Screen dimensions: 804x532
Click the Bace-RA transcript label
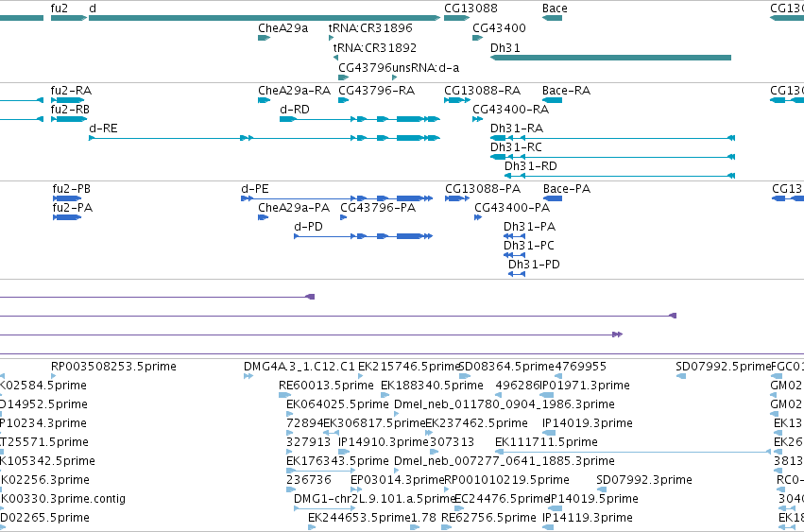click(x=566, y=91)
